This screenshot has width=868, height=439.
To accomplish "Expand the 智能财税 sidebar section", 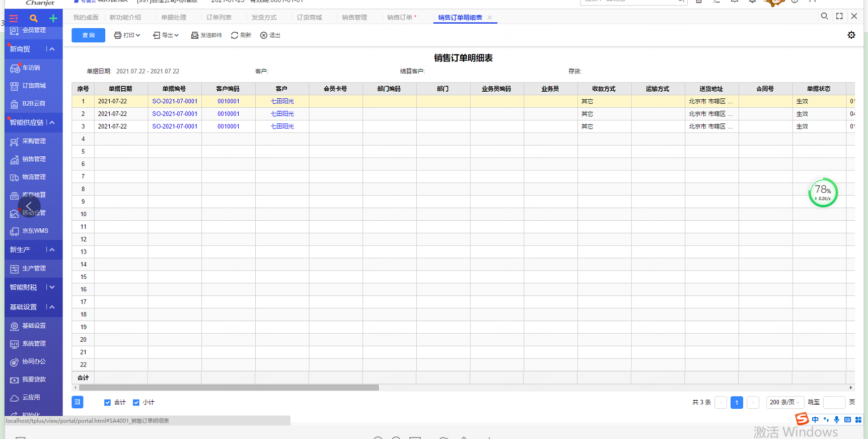I will 51,287.
